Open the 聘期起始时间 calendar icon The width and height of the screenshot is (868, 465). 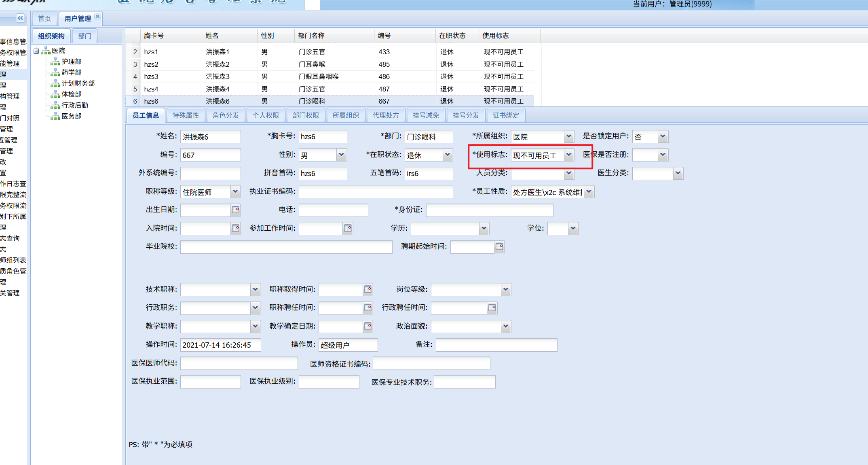coord(499,246)
